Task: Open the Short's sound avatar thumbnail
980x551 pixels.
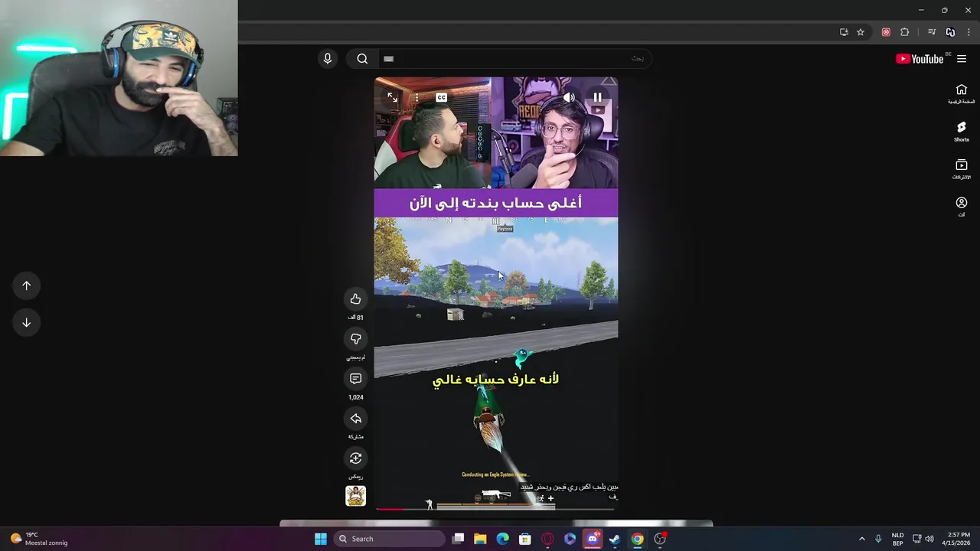Action: pos(355,496)
